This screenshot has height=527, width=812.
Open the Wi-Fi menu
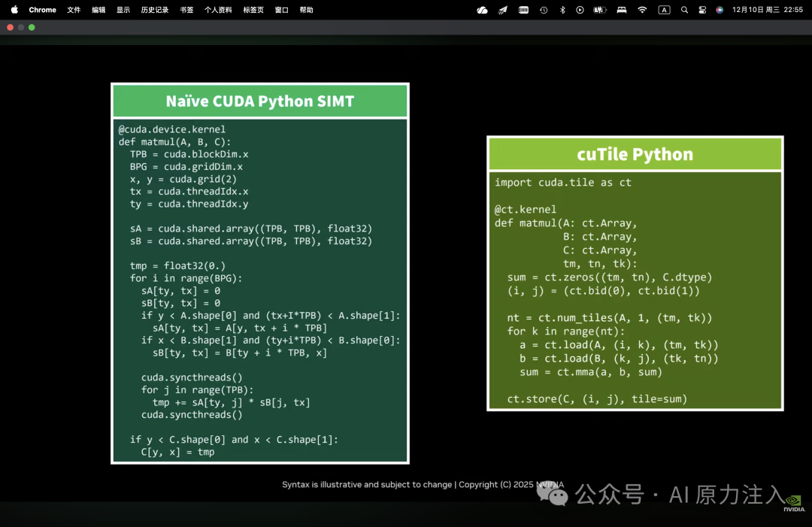click(642, 10)
